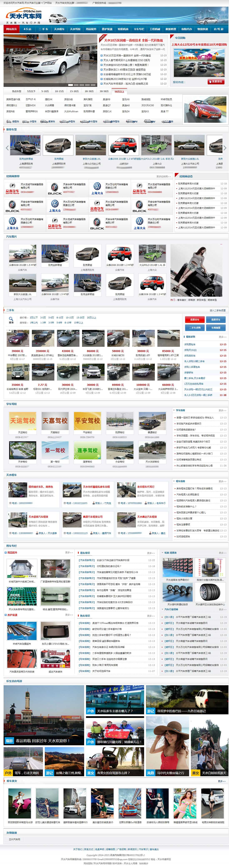Open the 天嘉驾校 driving school logo
Viewport: 229px width, 868px height.
tap(55, 421)
